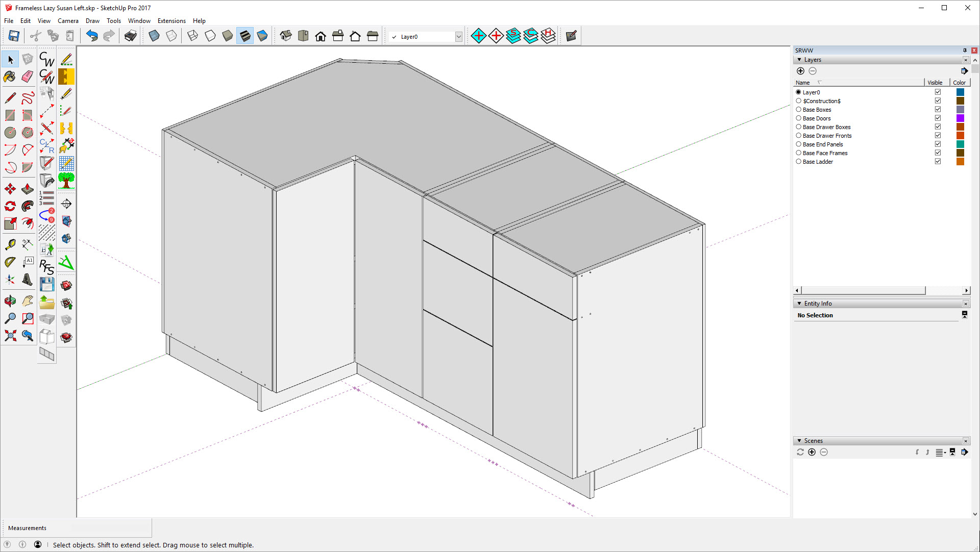Switch to Wireframe face style
980x552 pixels.
click(x=192, y=35)
